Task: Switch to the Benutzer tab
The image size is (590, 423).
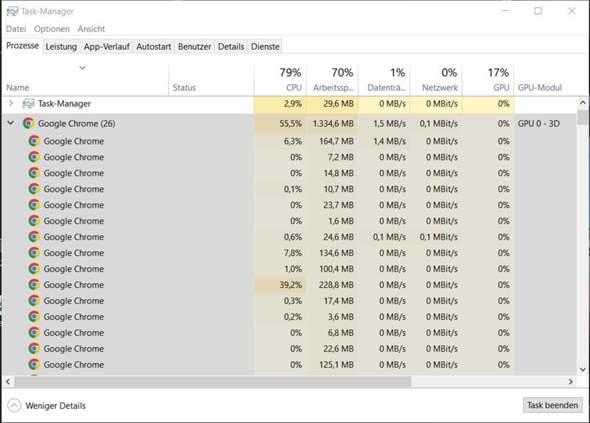Action: (194, 47)
